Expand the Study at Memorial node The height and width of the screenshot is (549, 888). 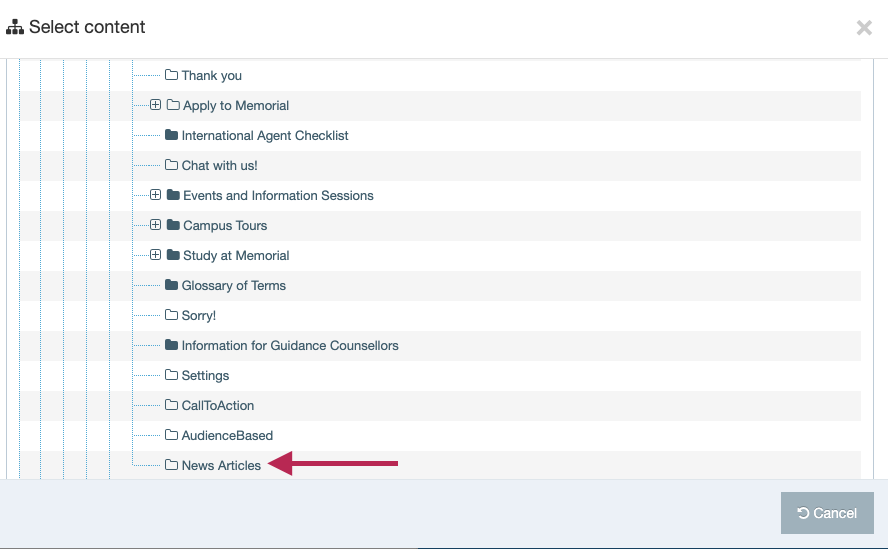pyautogui.click(x=155, y=255)
